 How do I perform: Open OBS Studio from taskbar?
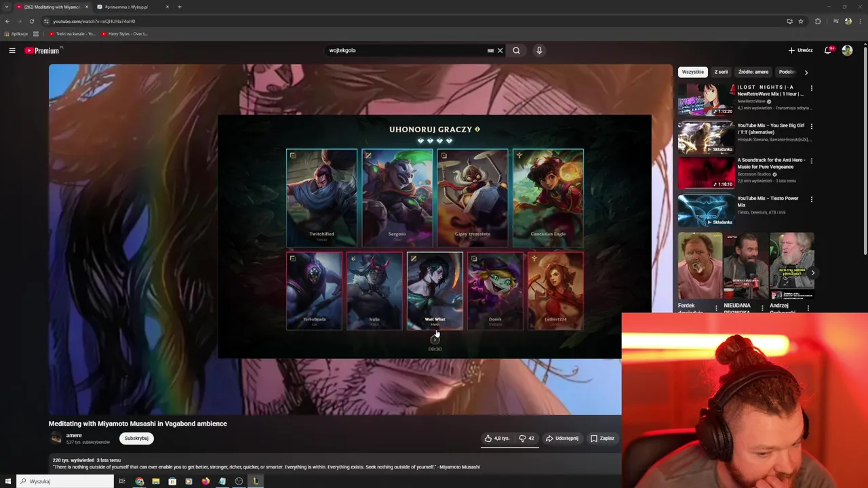click(239, 481)
